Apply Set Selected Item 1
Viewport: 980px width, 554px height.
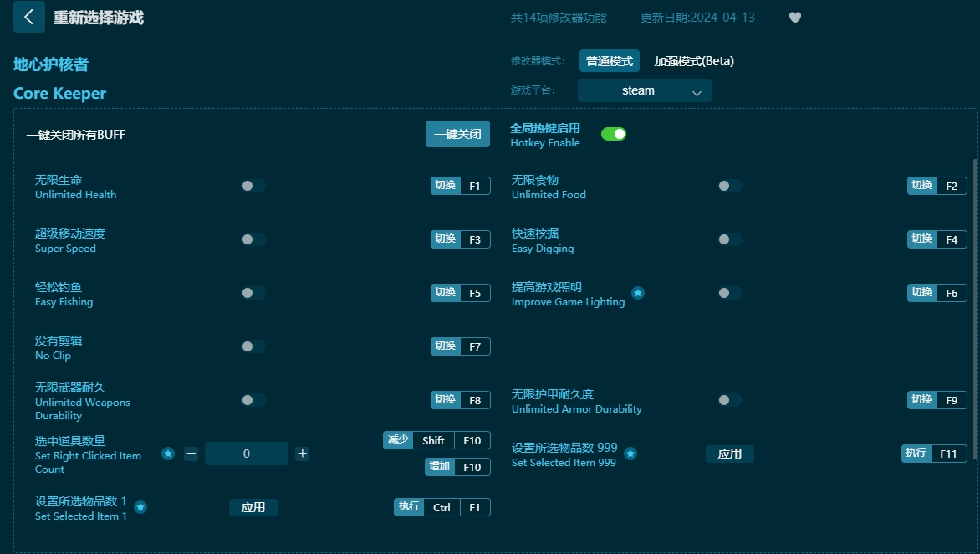tap(253, 507)
